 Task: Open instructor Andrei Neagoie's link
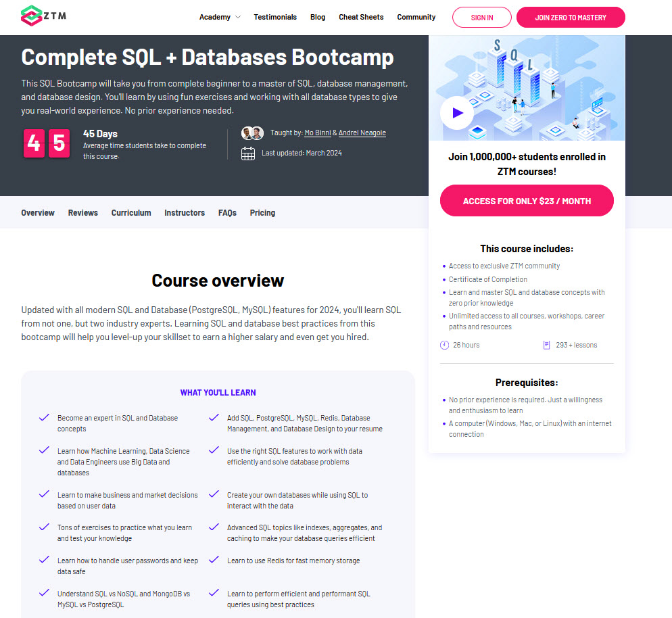pos(362,133)
